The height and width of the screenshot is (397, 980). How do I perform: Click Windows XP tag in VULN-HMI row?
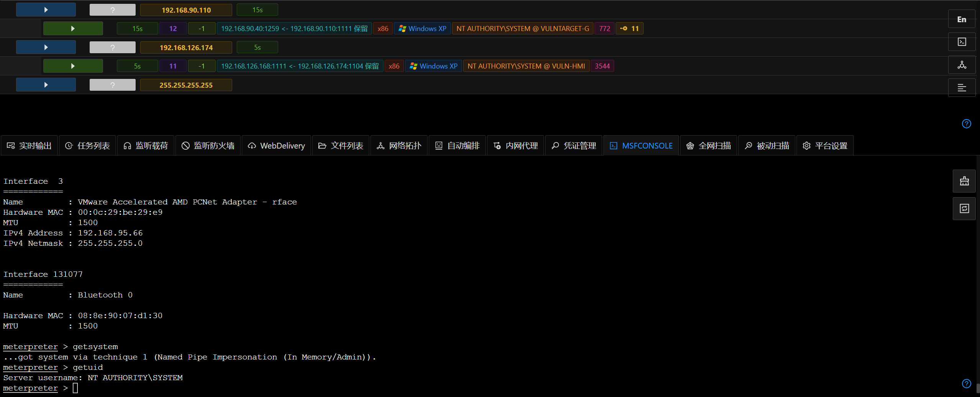pos(433,66)
